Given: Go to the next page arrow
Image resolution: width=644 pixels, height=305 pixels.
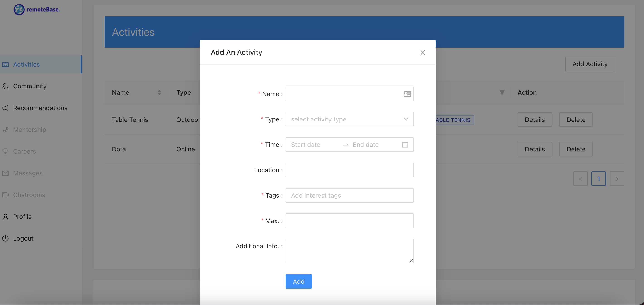Looking at the screenshot, I should pos(617,179).
